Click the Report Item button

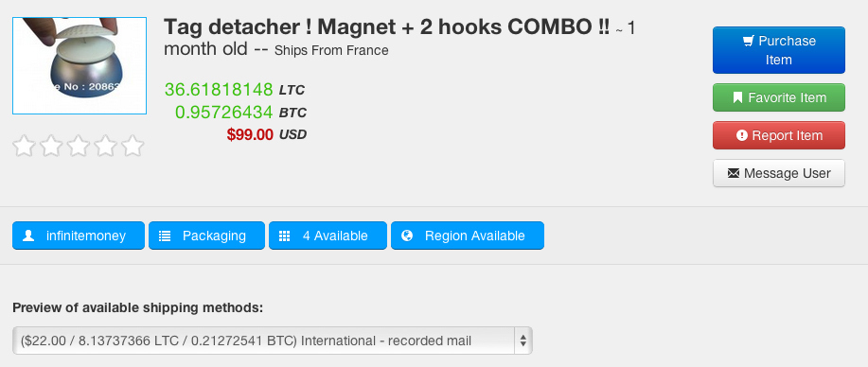click(779, 135)
